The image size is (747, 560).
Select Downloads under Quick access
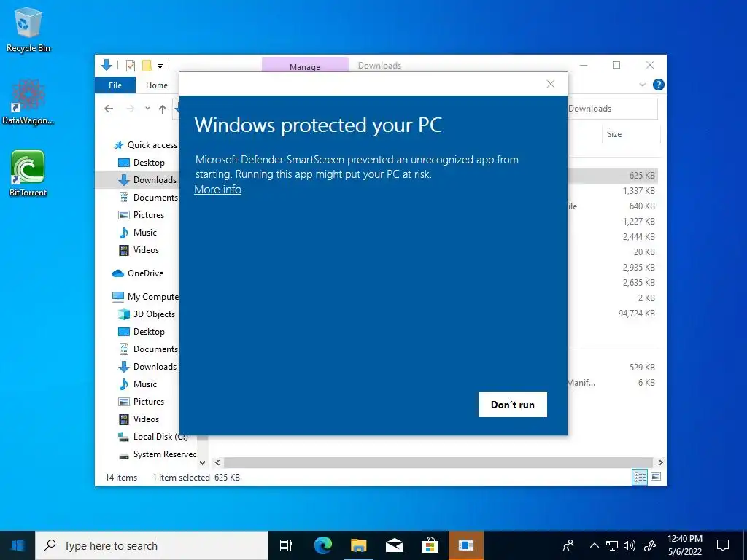147,180
